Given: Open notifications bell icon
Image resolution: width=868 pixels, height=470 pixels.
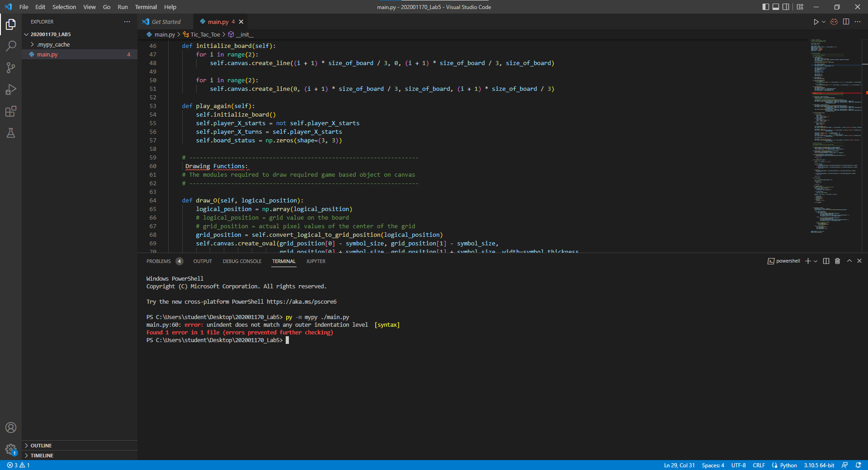Looking at the screenshot, I should pos(858,465).
